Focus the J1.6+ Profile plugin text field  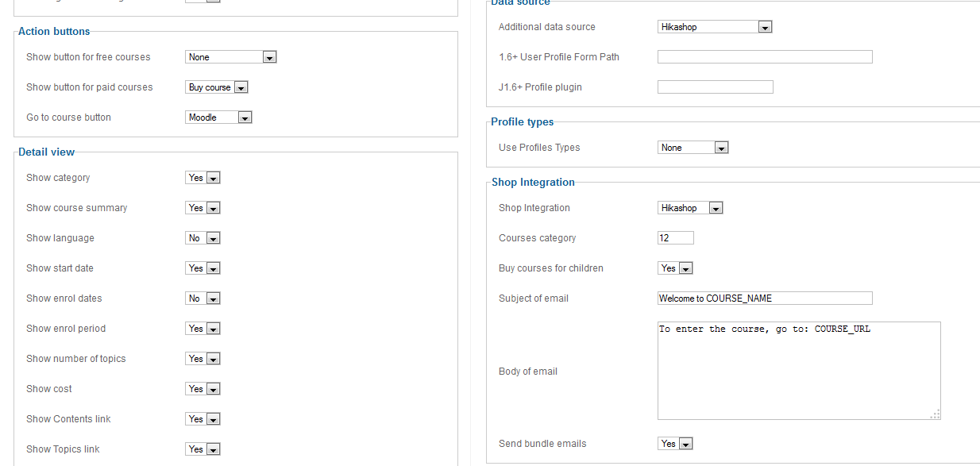715,87
